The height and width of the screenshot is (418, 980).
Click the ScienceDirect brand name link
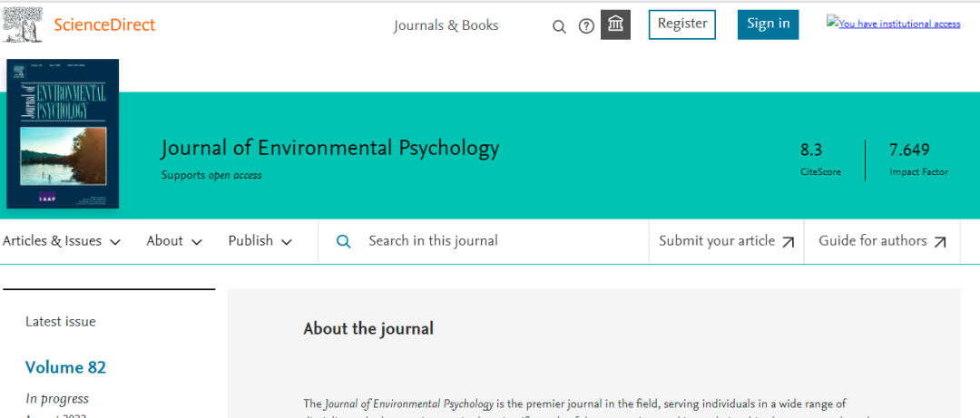[104, 24]
